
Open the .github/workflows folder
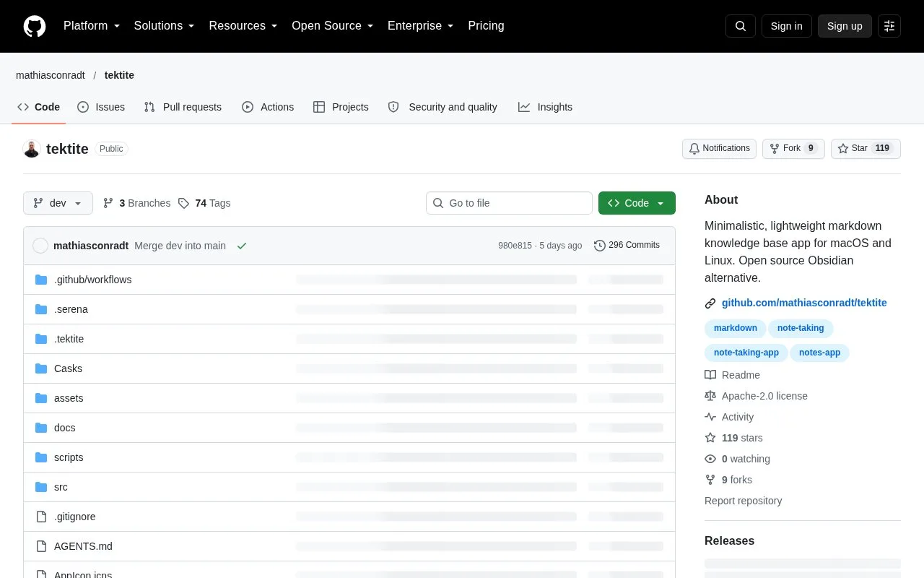(x=92, y=280)
